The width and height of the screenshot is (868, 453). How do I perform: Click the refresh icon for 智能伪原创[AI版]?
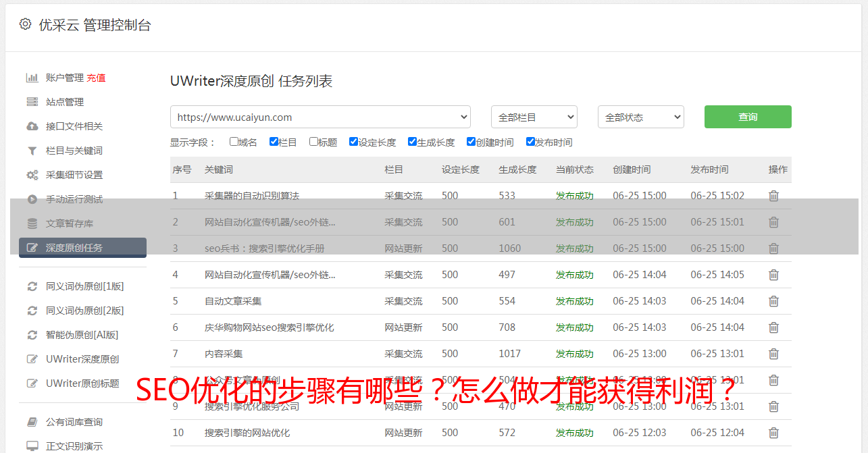pyautogui.click(x=32, y=335)
